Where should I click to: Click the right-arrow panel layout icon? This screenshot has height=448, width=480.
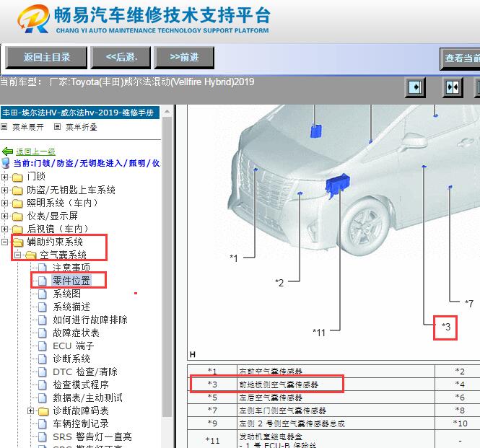click(x=415, y=87)
